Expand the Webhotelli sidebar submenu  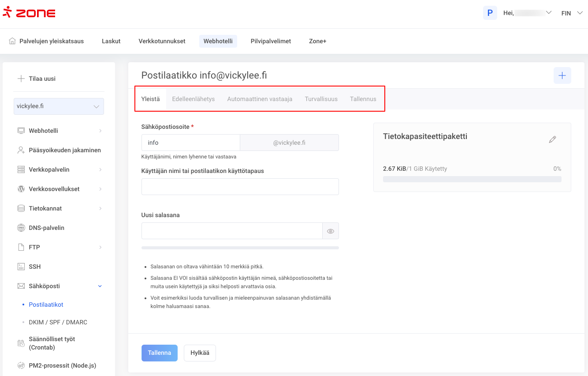[100, 131]
